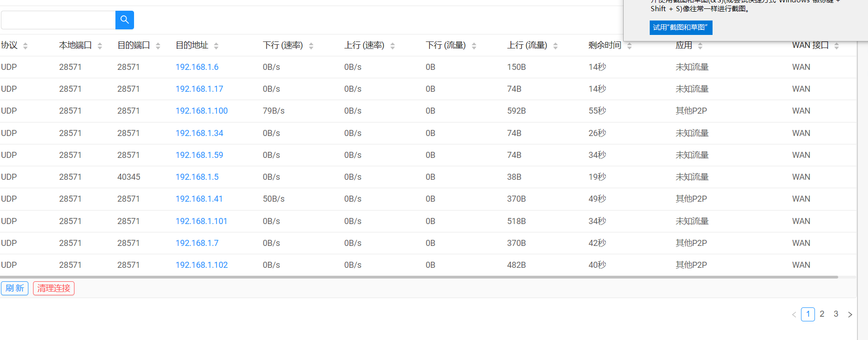Select 其他P2P in the 192.168.1.100 row
The image size is (868, 340).
coord(691,111)
